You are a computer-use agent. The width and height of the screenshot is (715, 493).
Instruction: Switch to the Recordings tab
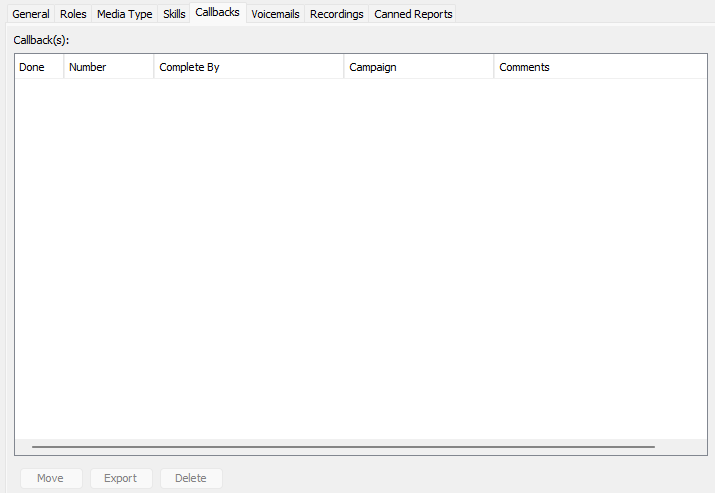click(337, 14)
